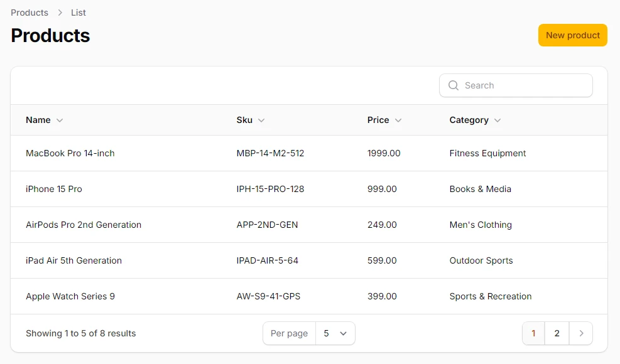Click Books & Media category cell
Screen dimensions: 620x364
click(x=480, y=189)
